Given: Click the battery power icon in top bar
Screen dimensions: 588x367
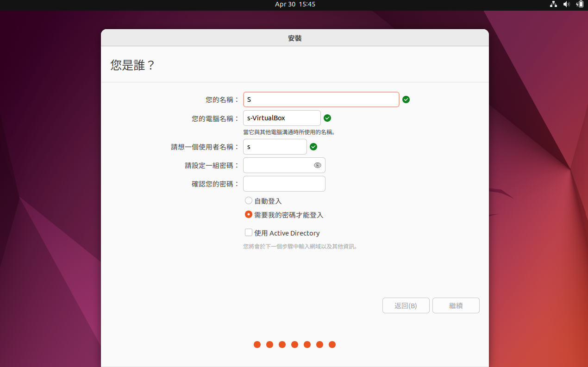Looking at the screenshot, I should tap(580, 4).
